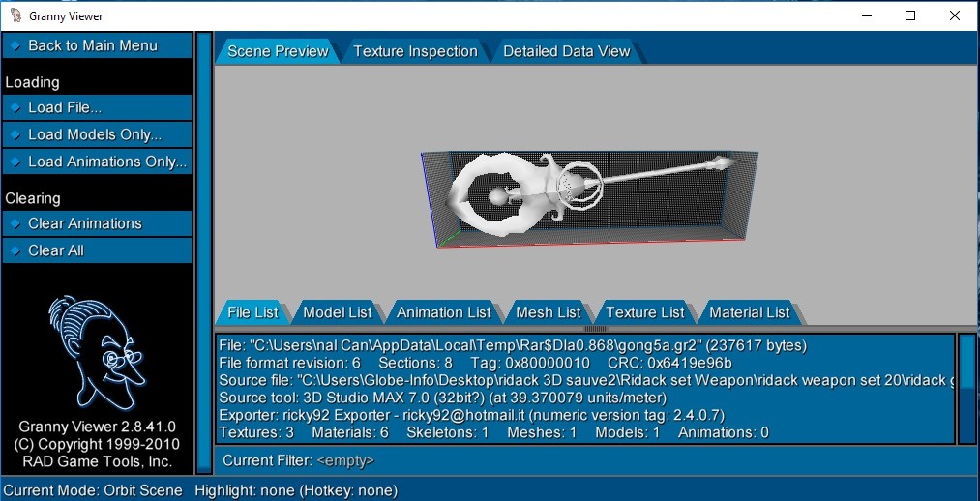Select the Mesh List tab

coord(549,312)
